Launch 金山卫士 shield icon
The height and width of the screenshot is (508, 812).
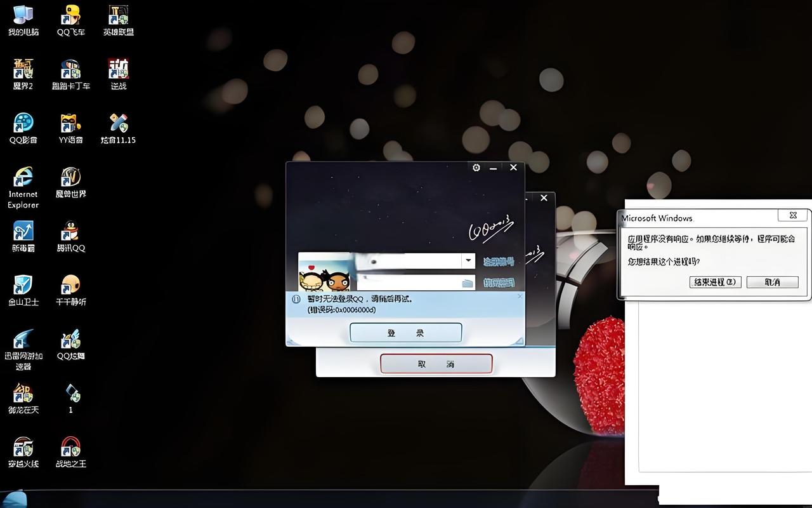tap(23, 288)
